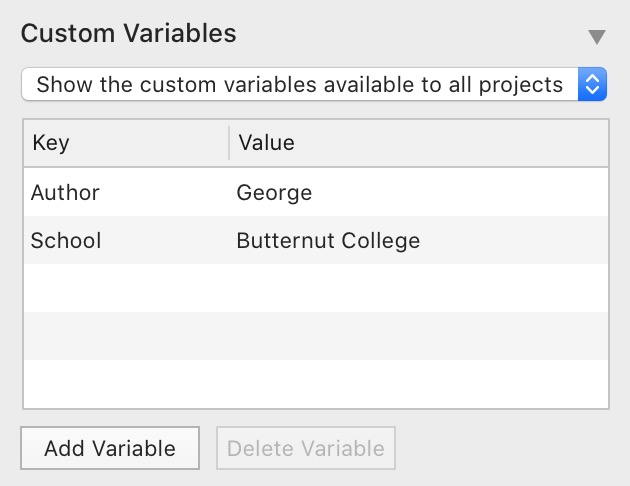The height and width of the screenshot is (486, 630).
Task: Click the Value cell of last empty row
Action: pyautogui.click(x=418, y=383)
